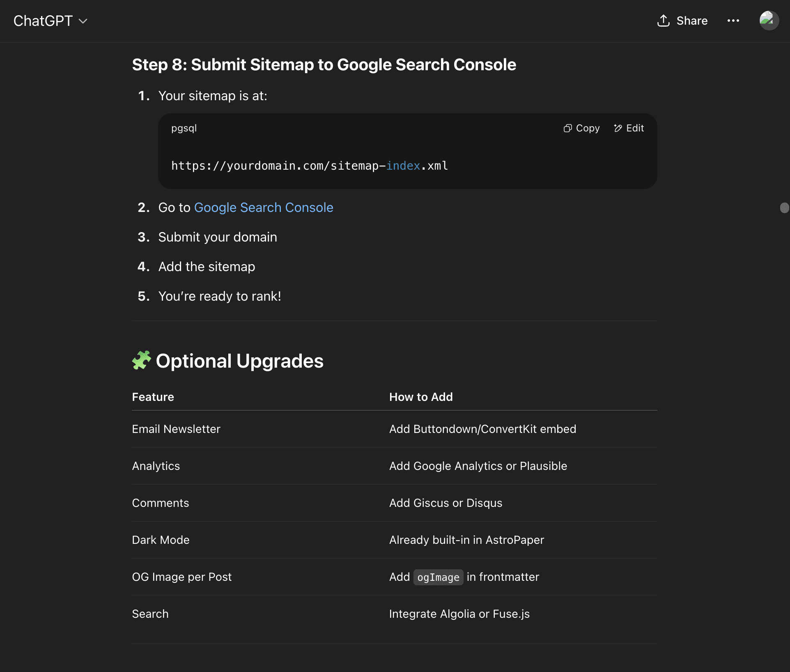Click the Your sitemap is at text

point(213,96)
